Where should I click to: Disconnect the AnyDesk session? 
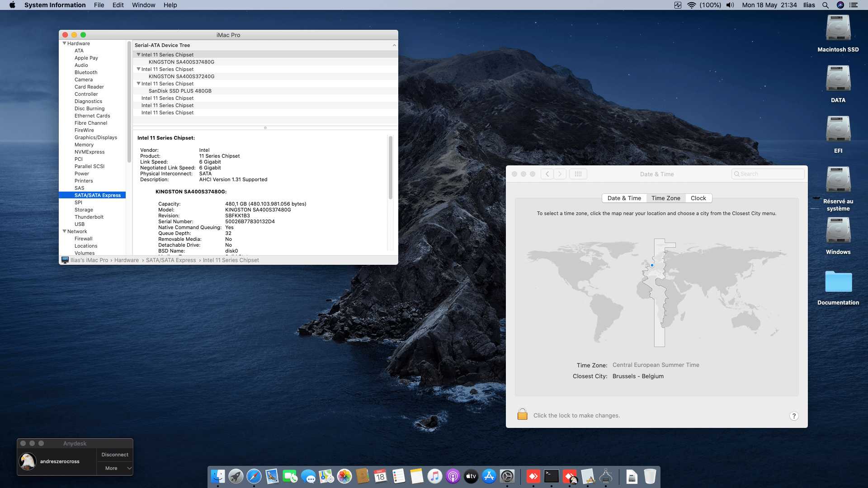[115, 455]
